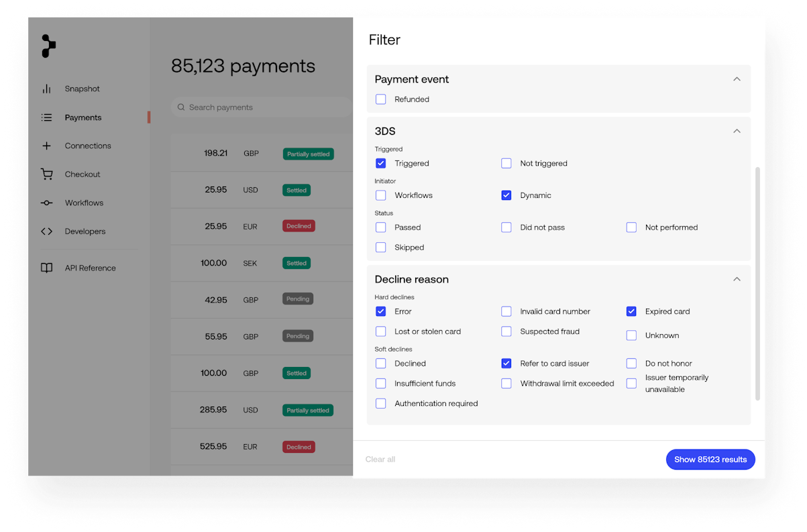The image size is (807, 532).
Task: Open Payments in the sidebar
Action: [83, 117]
